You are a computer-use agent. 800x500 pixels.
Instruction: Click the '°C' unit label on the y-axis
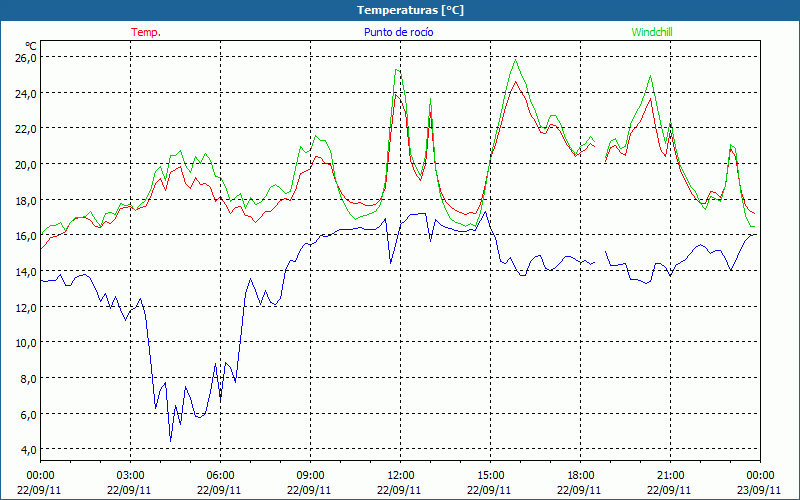pyautogui.click(x=31, y=45)
